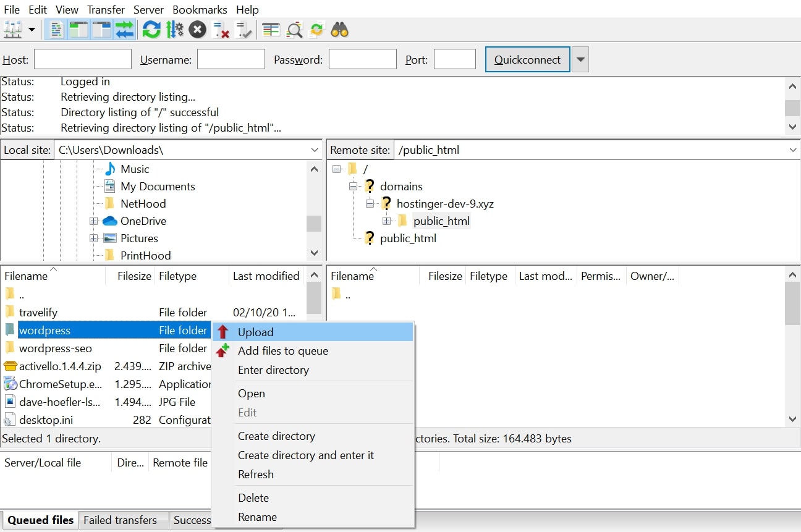Disconnect from current server
Screen dimensions: 801x532
click(221, 29)
